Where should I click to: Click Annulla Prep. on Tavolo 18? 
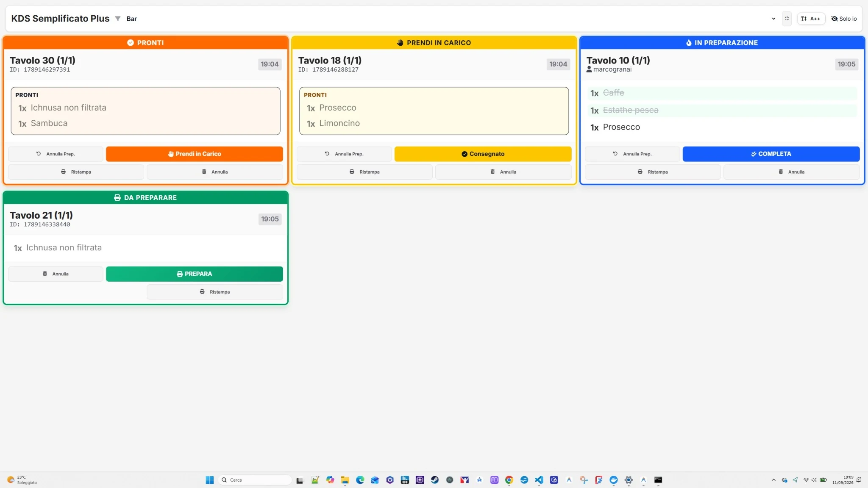[x=344, y=154]
